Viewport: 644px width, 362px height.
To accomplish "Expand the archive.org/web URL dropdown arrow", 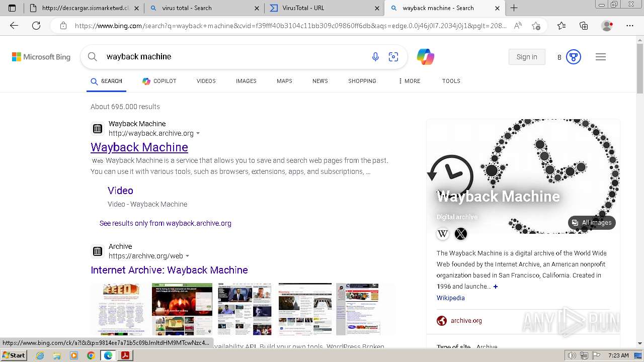I will (x=188, y=256).
